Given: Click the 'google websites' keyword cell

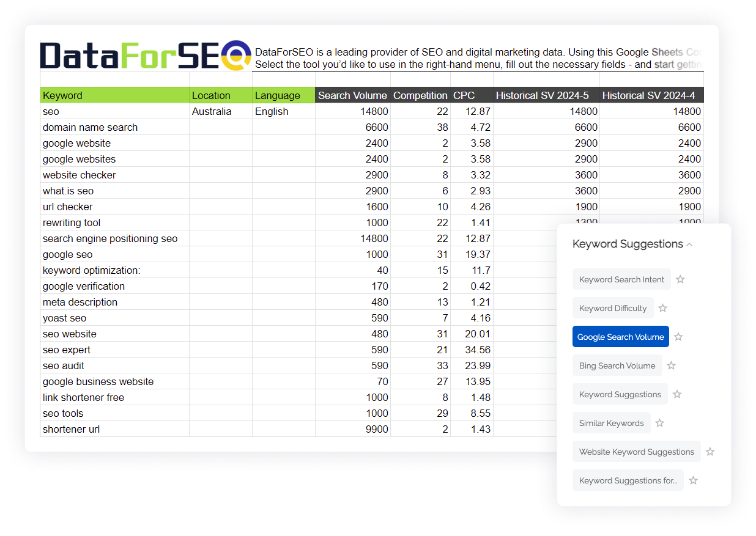Looking at the screenshot, I should (x=114, y=159).
